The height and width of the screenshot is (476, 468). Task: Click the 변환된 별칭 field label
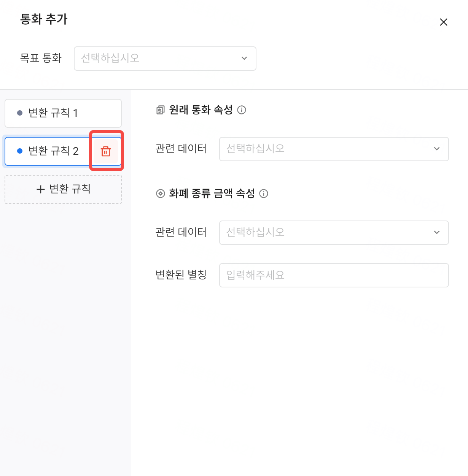(x=181, y=274)
